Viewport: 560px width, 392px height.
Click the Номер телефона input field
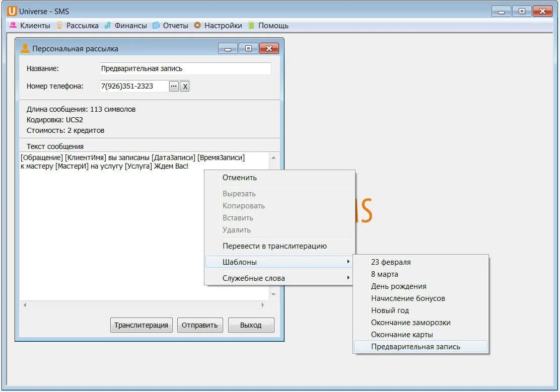133,86
